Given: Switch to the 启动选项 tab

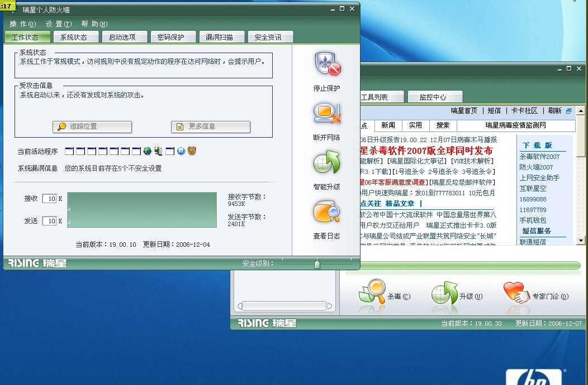Looking at the screenshot, I should (x=125, y=37).
